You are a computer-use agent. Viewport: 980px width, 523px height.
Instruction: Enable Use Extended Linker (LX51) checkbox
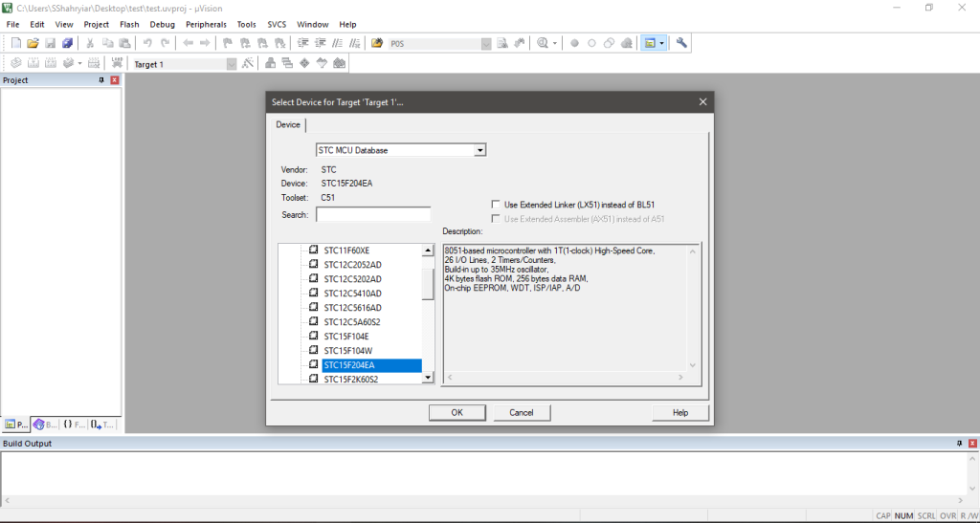click(496, 205)
